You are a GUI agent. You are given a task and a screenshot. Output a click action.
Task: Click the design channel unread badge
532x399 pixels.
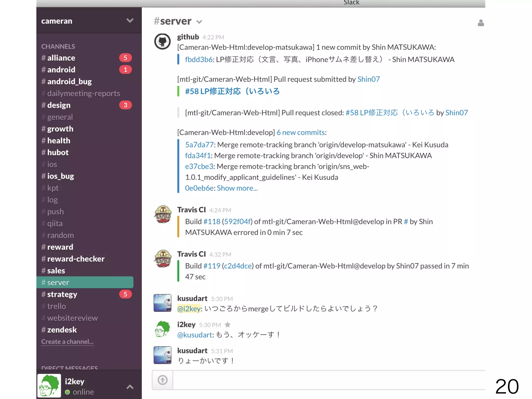125,105
